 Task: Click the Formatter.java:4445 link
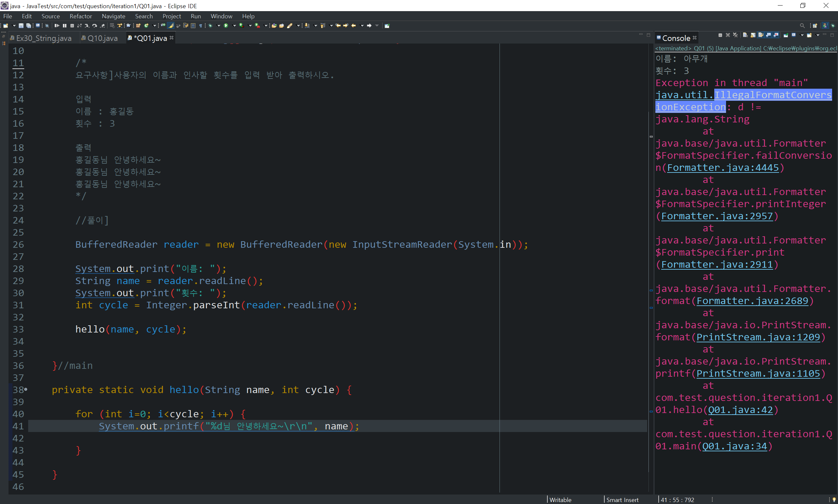722,168
